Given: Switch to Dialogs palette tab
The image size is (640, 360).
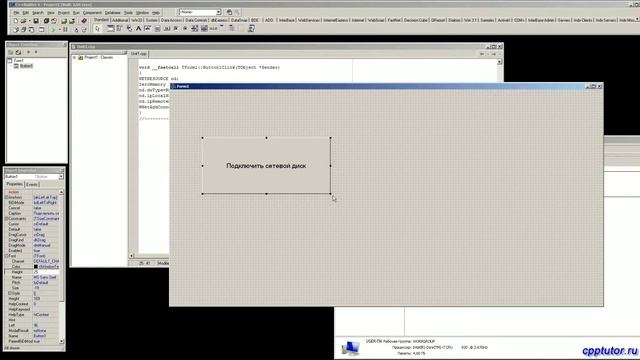Looking at the screenshot, I should [x=454, y=20].
